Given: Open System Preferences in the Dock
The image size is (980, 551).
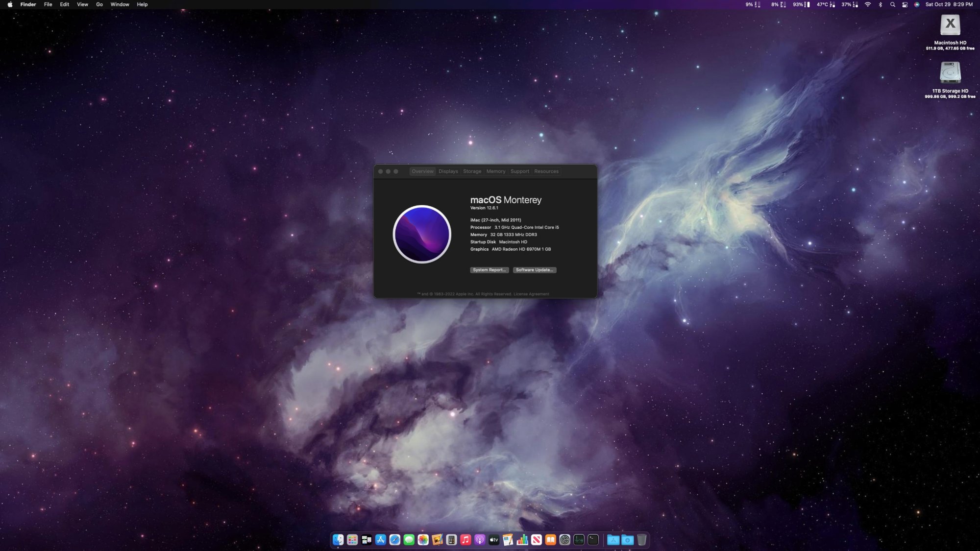Looking at the screenshot, I should click(565, 540).
